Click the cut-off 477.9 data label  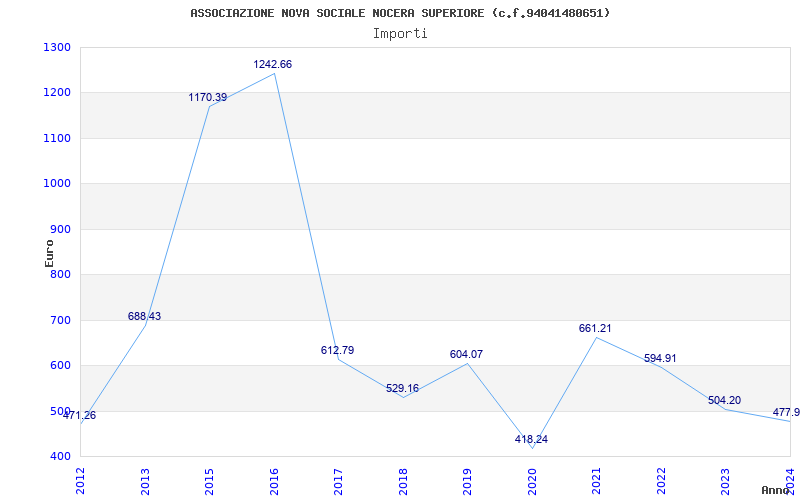tap(786, 412)
